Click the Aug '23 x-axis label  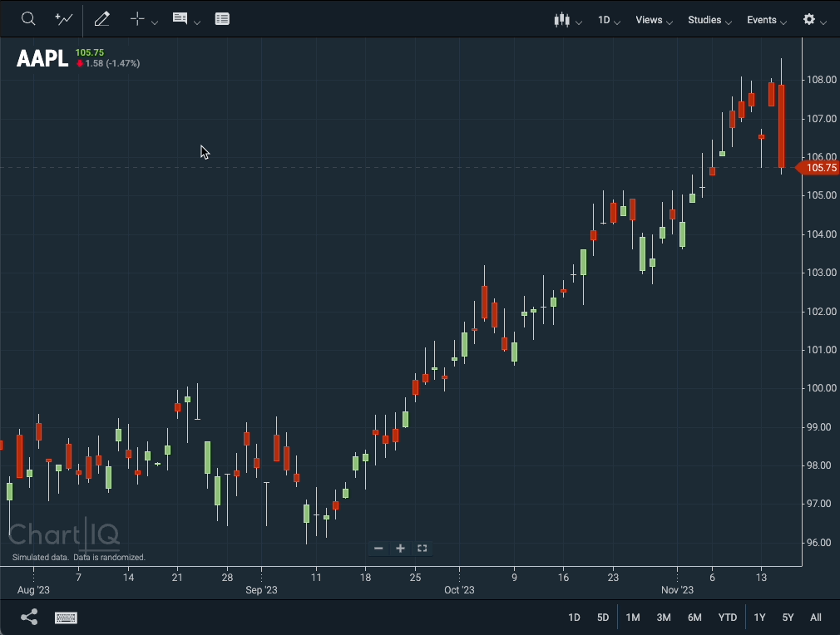(x=33, y=590)
